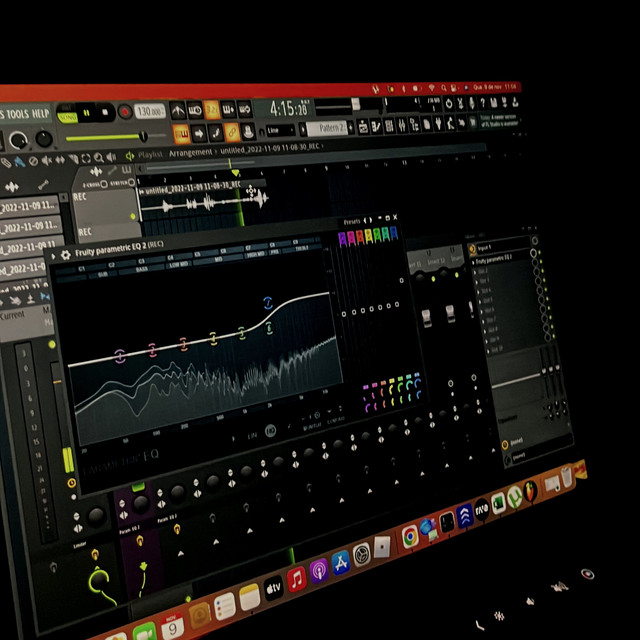Screen dimensions: 640x640
Task: Open the Fruity parametric EQ 2 gear menu
Action: 65,255
